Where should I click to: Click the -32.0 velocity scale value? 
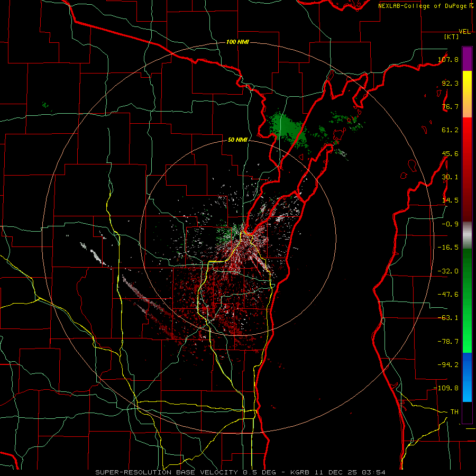[x=448, y=271]
